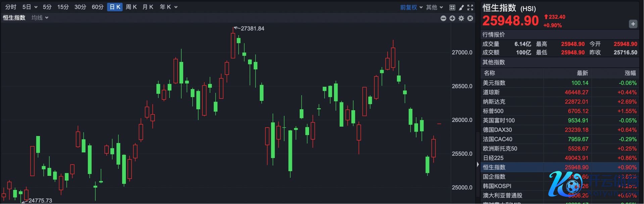644x204 pixels.
Task: Switch to the 周K weekly tab
Action: click(131, 7)
